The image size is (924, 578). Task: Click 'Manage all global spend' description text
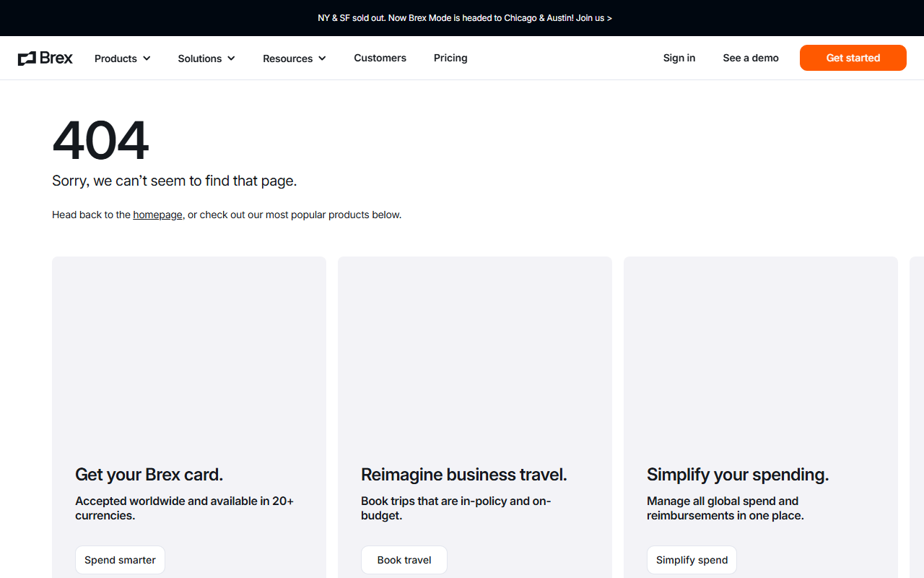click(x=725, y=508)
